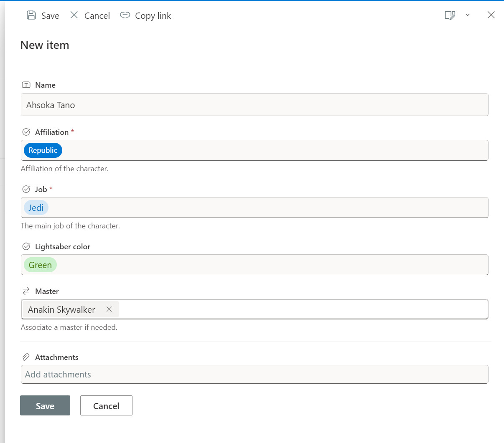
Task: Click the Affiliation of the character description
Action: (x=65, y=169)
